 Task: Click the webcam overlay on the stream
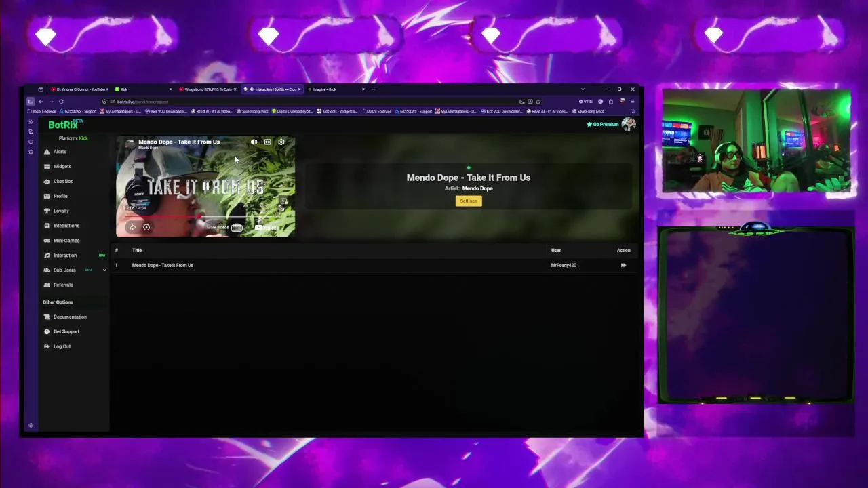[756, 142]
